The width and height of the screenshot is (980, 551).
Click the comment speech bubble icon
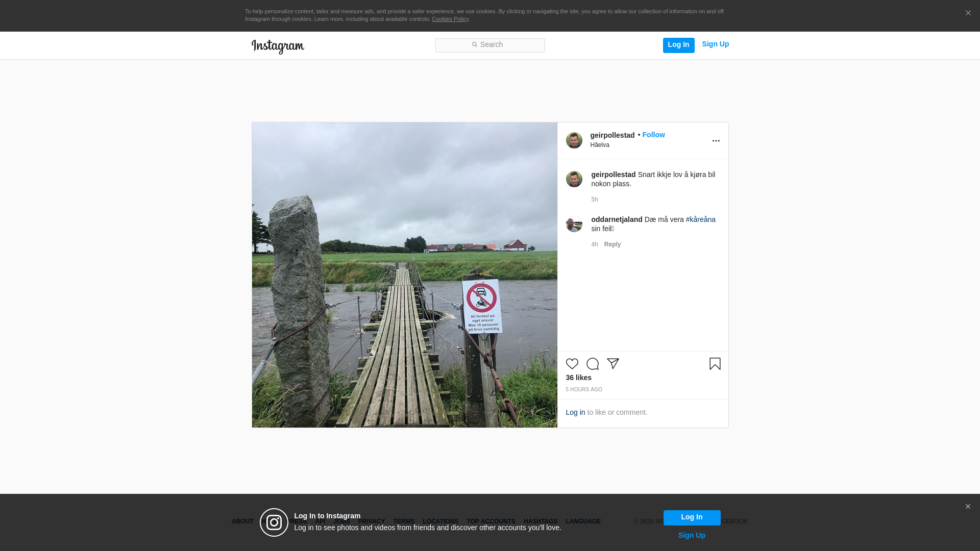click(592, 364)
